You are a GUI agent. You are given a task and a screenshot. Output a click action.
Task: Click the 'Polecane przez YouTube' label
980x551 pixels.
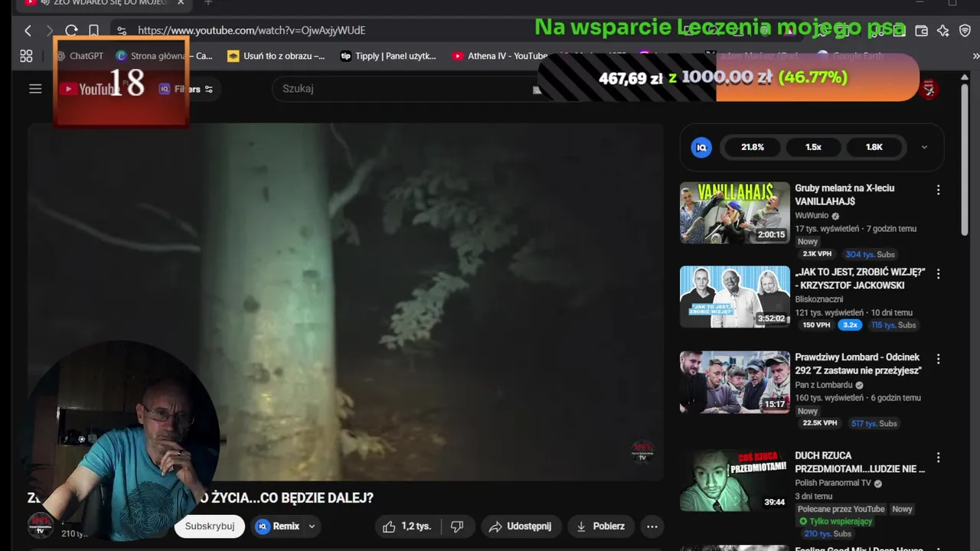point(841,509)
